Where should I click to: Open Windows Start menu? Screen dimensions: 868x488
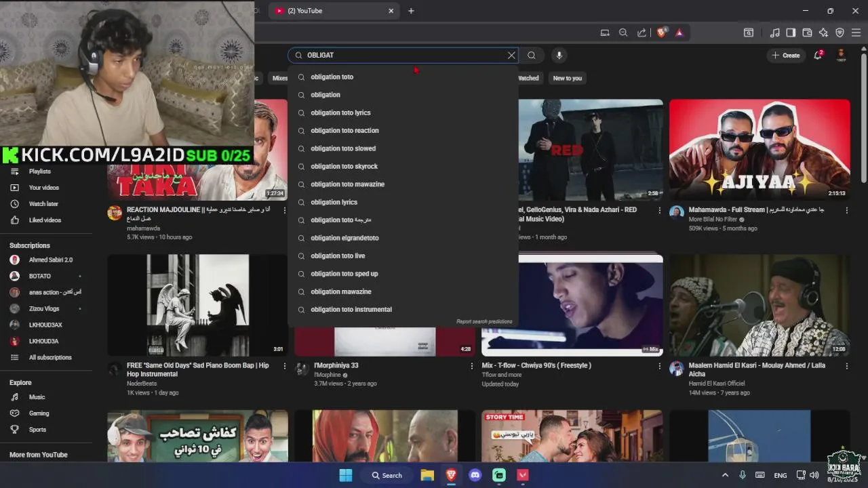[x=346, y=475]
